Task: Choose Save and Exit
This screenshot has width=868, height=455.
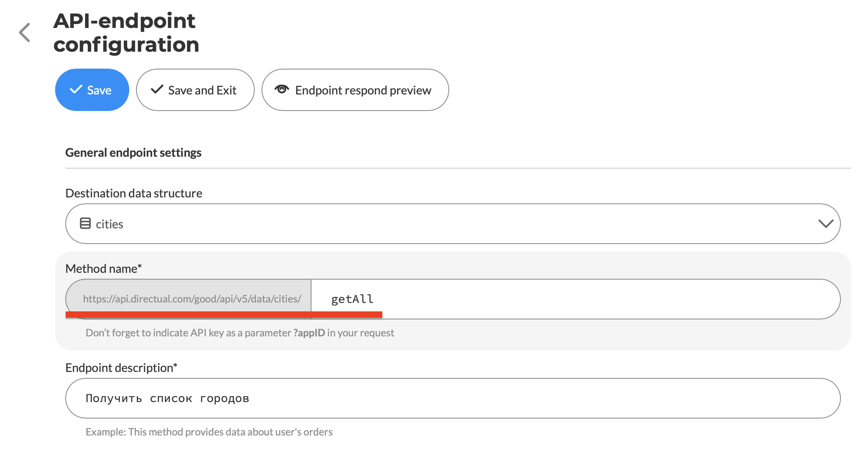Action: click(195, 90)
